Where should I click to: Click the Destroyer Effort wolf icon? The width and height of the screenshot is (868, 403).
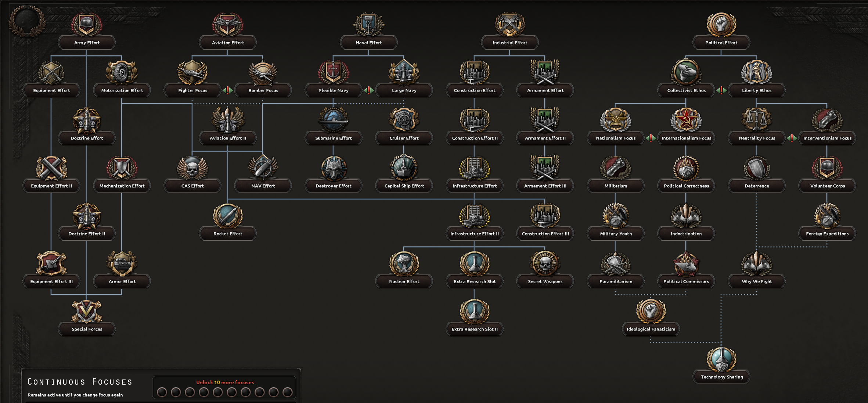(x=333, y=168)
